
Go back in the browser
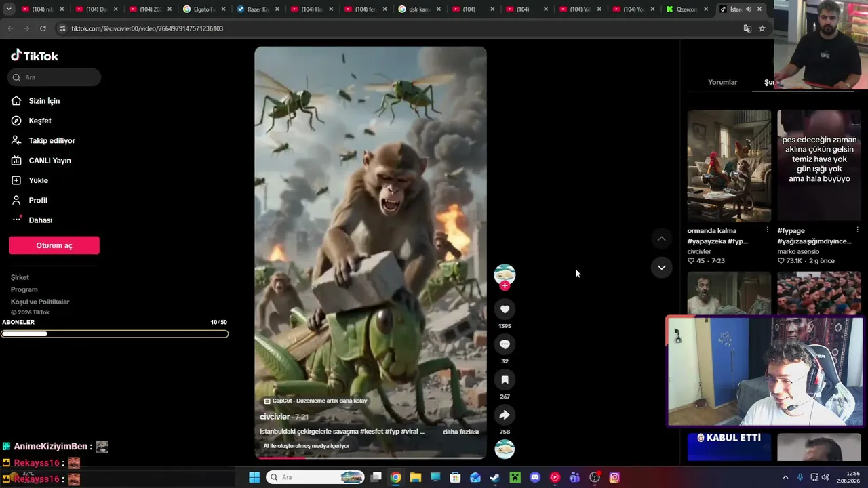pyautogui.click(x=10, y=28)
